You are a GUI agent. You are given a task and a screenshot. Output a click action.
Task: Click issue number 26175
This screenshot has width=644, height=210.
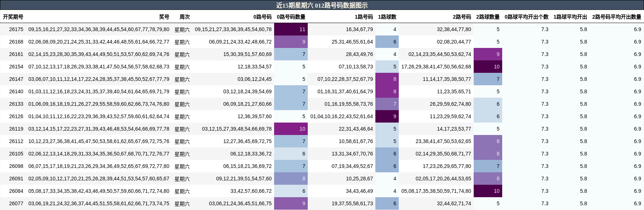(x=16, y=29)
